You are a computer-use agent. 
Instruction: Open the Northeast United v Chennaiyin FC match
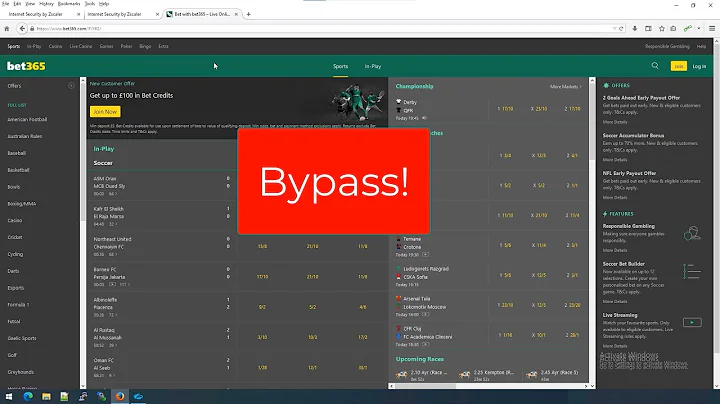(x=112, y=243)
